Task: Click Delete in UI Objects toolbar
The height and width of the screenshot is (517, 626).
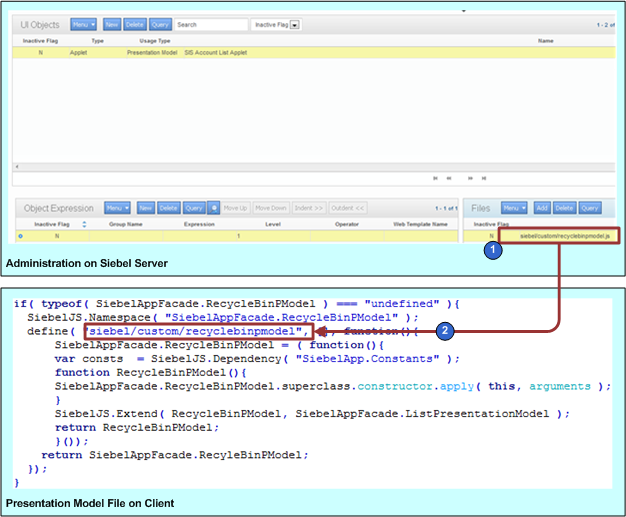Action: [x=135, y=25]
